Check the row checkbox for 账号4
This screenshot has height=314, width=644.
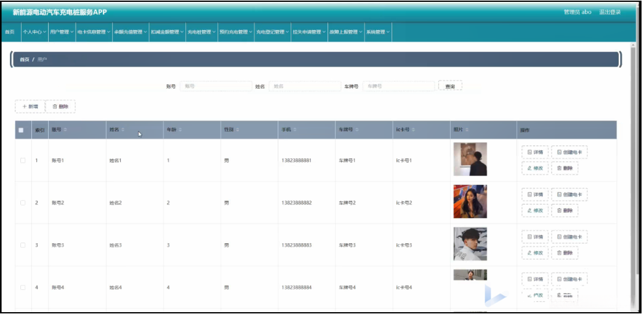[x=23, y=288]
